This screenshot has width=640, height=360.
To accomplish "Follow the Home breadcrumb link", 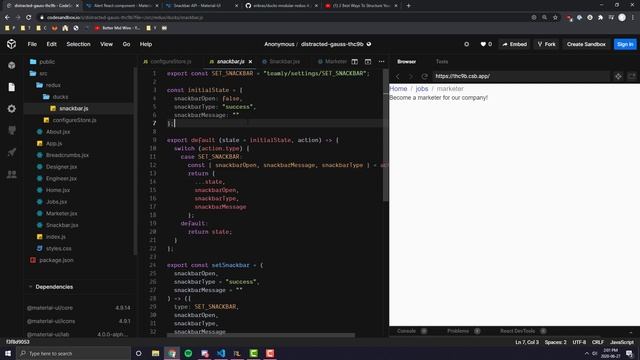I will click(398, 89).
